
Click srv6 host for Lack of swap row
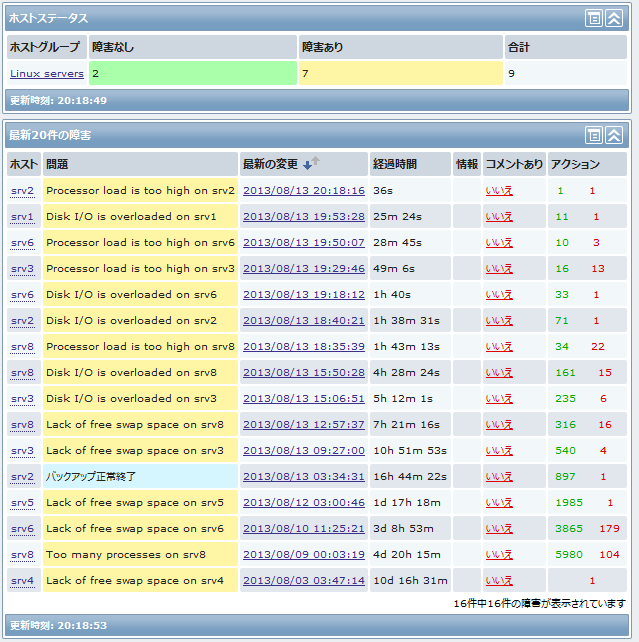[x=23, y=529]
